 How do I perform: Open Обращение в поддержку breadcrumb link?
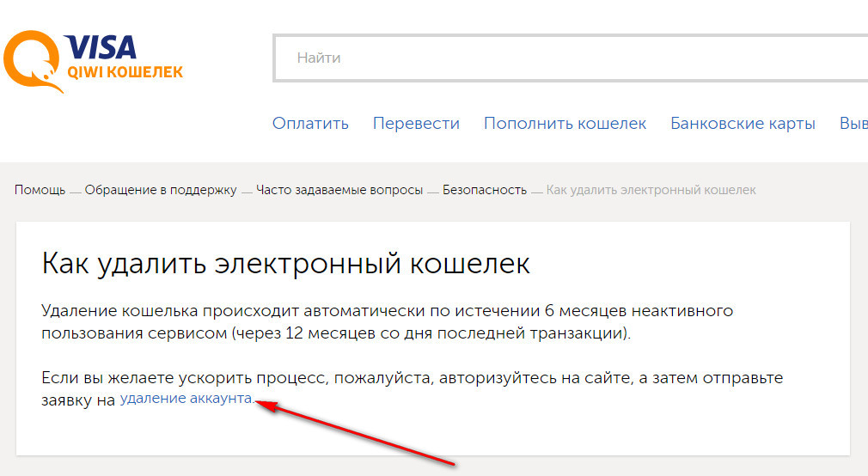coord(160,190)
